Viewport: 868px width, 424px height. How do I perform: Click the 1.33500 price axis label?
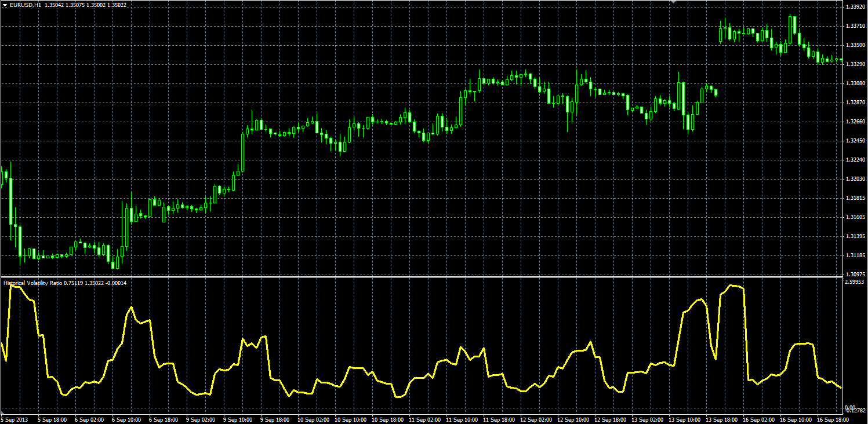[855, 45]
